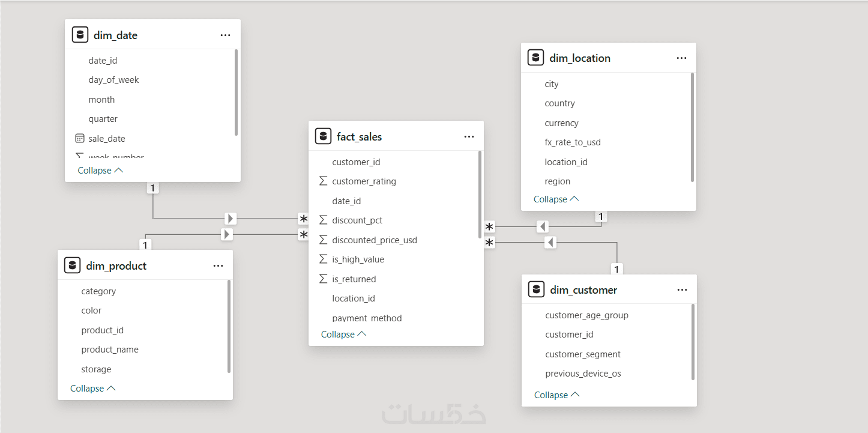Click the many-side asterisk of dim_location relationship
The height and width of the screenshot is (433, 868).
[490, 227]
